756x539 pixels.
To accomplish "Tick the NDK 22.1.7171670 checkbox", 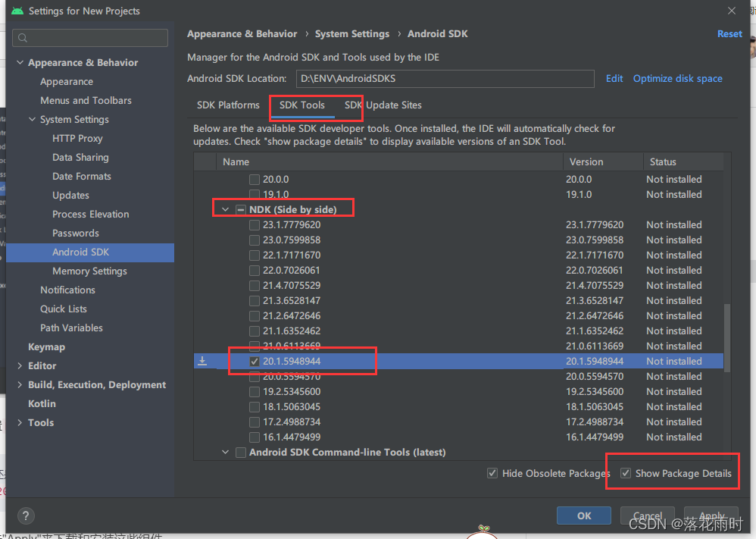I will 255,255.
